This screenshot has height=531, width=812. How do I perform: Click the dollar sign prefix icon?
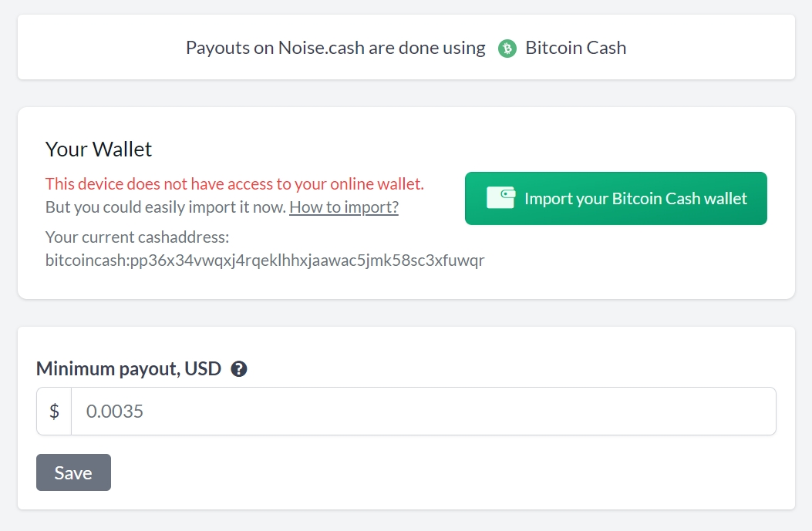click(54, 411)
